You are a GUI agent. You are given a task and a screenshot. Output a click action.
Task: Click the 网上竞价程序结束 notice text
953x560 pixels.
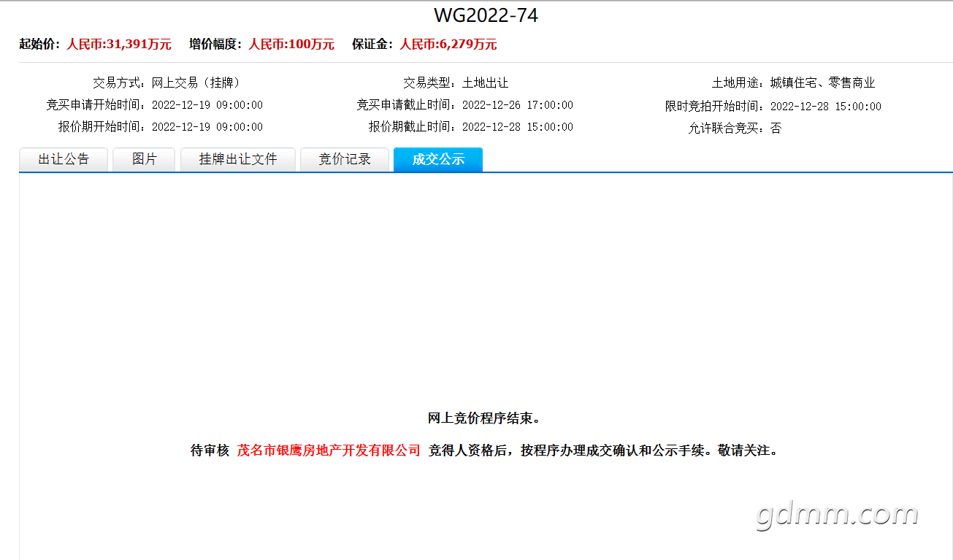pos(484,418)
